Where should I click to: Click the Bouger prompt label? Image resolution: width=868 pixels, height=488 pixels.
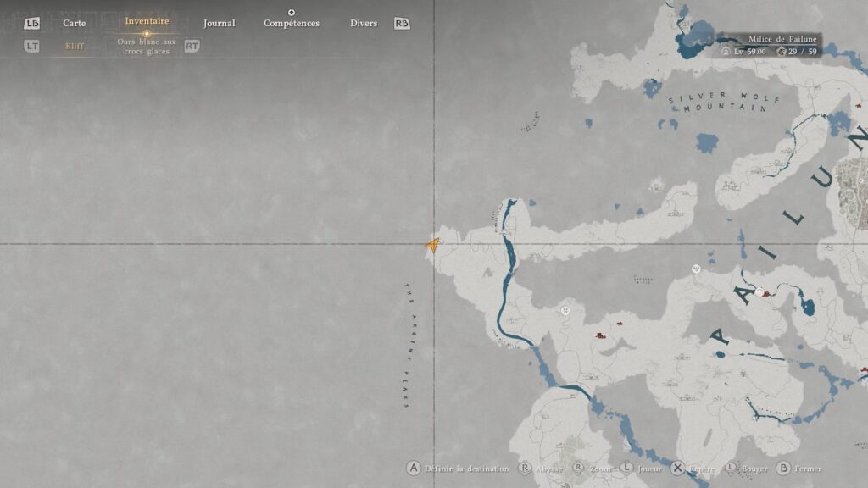point(754,469)
